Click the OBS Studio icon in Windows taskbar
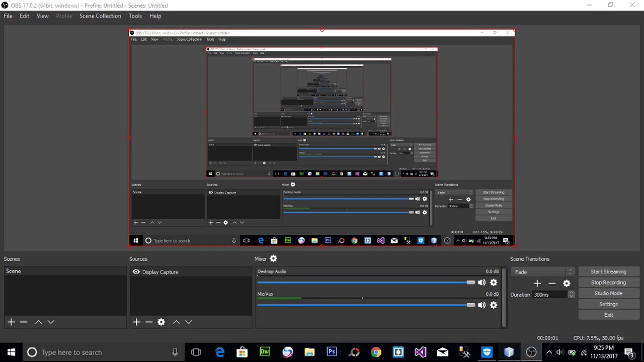 coord(531,352)
